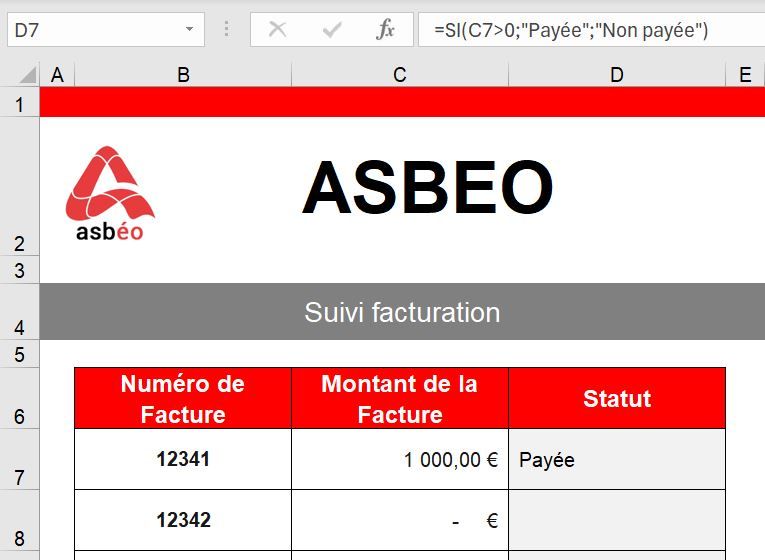Click the Cancel (X) formula bar icon
This screenshot has width=765, height=560.
click(x=277, y=30)
